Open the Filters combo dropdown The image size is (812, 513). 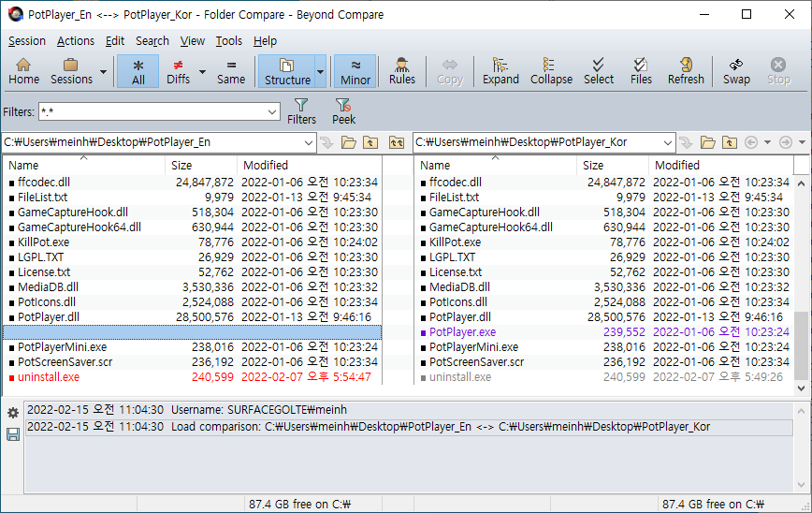click(272, 112)
